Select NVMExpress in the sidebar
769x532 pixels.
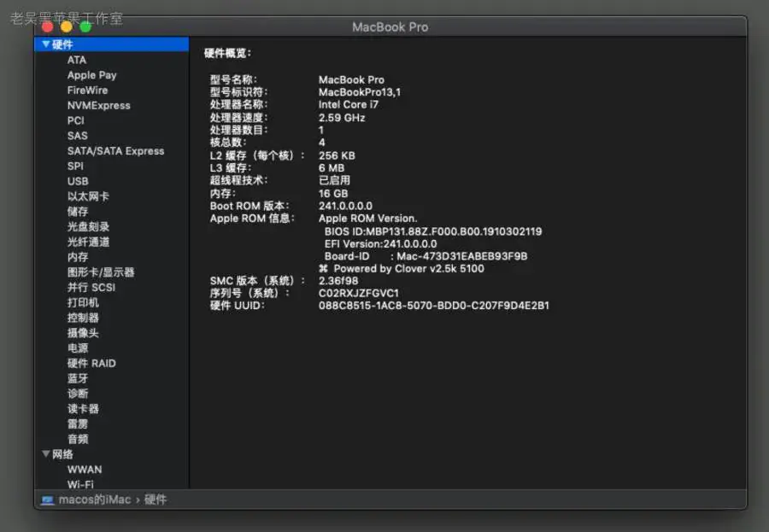click(98, 105)
